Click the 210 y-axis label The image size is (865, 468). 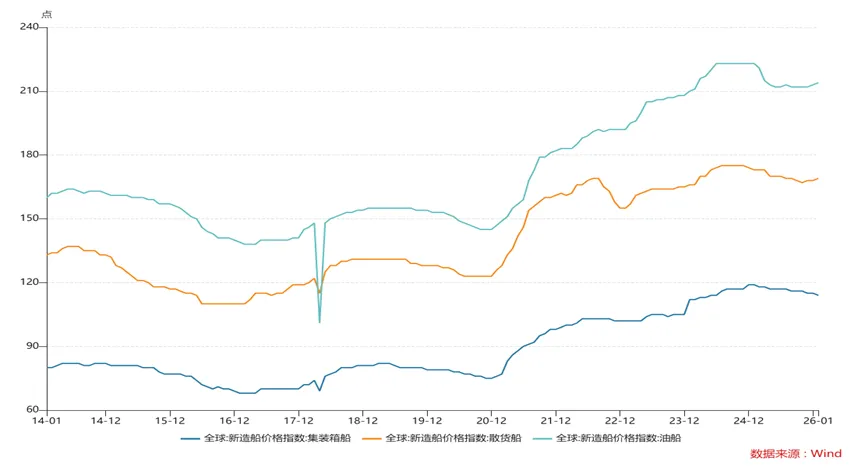tap(29, 91)
